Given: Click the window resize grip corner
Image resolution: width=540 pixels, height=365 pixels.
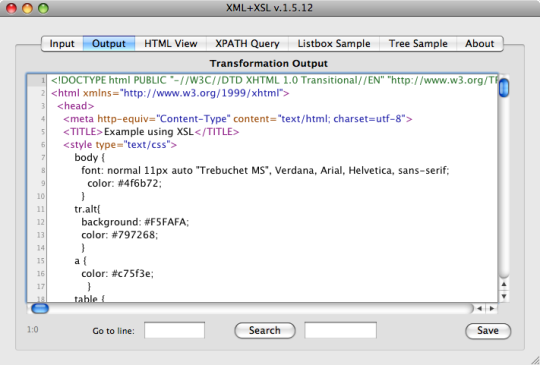Looking at the screenshot, I should (535, 360).
